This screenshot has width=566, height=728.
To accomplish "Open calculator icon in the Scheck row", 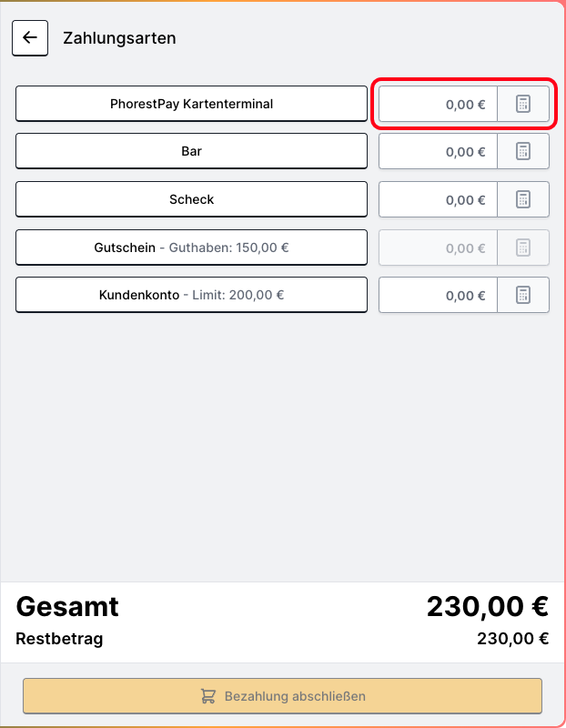I will (523, 199).
